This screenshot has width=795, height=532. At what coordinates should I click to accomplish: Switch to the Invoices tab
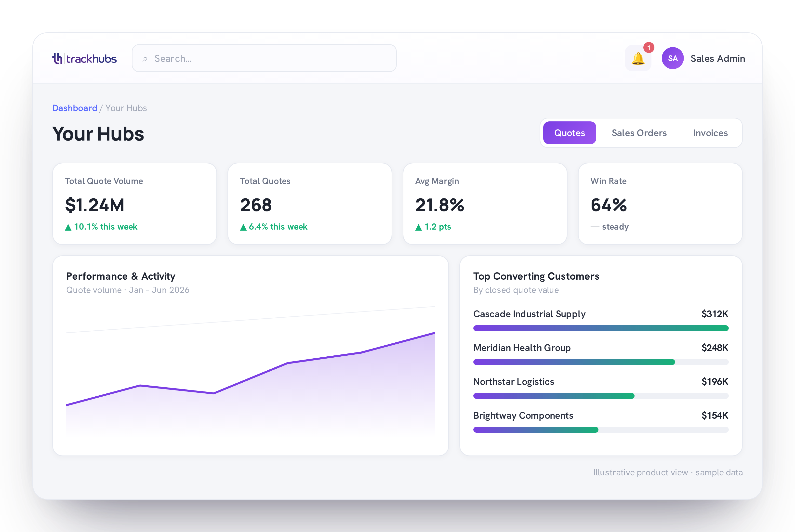[710, 133]
